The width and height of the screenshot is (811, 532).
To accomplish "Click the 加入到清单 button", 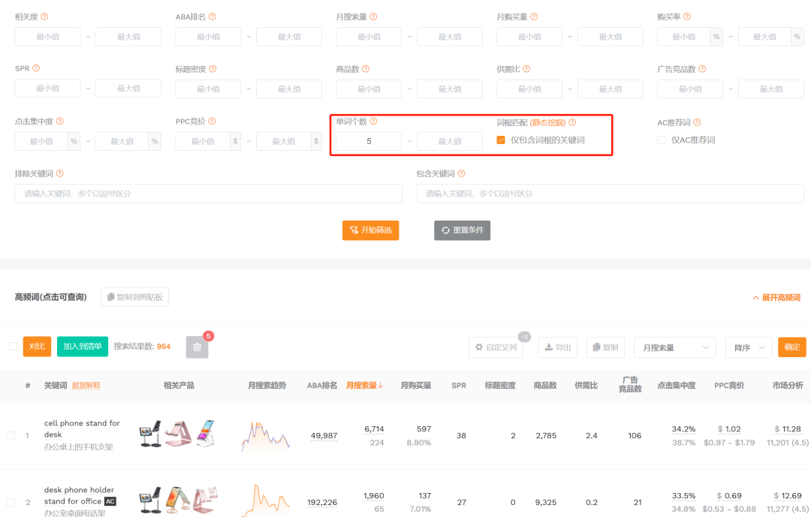I will point(83,347).
